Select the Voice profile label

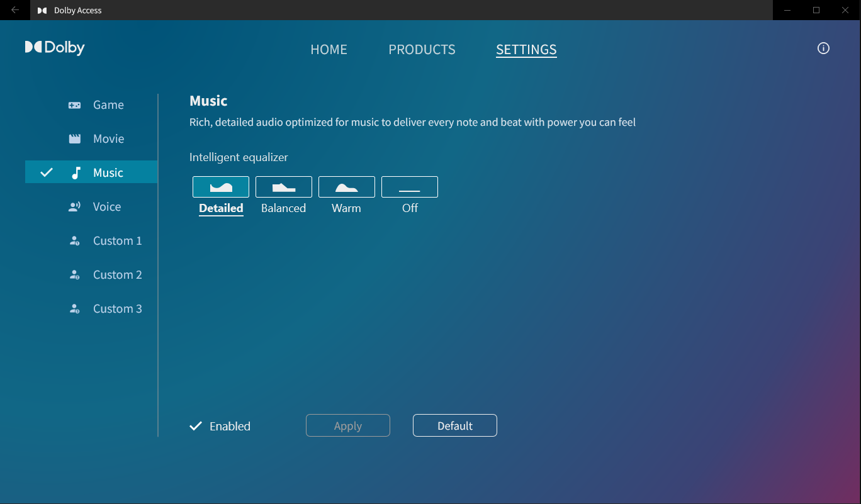coord(107,207)
